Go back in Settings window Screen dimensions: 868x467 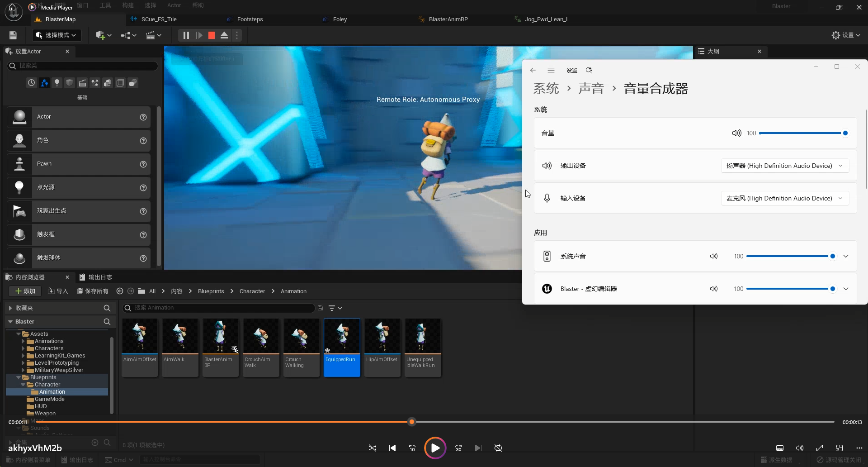pos(533,70)
